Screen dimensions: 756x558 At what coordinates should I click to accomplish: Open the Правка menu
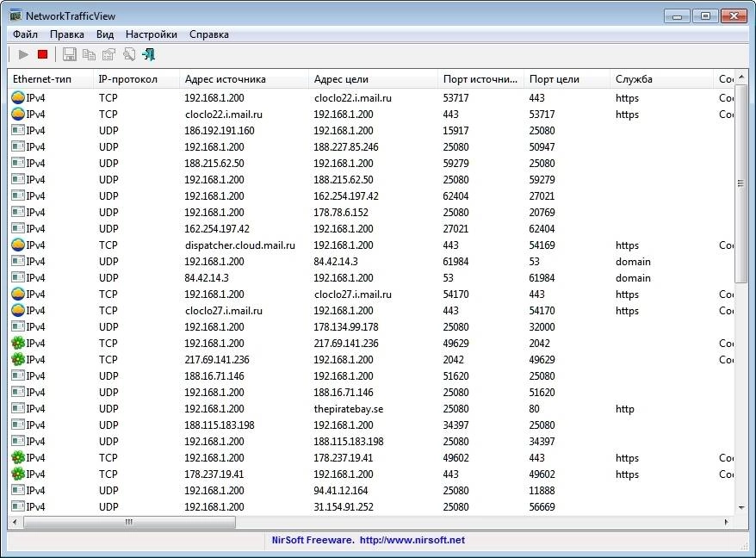67,34
